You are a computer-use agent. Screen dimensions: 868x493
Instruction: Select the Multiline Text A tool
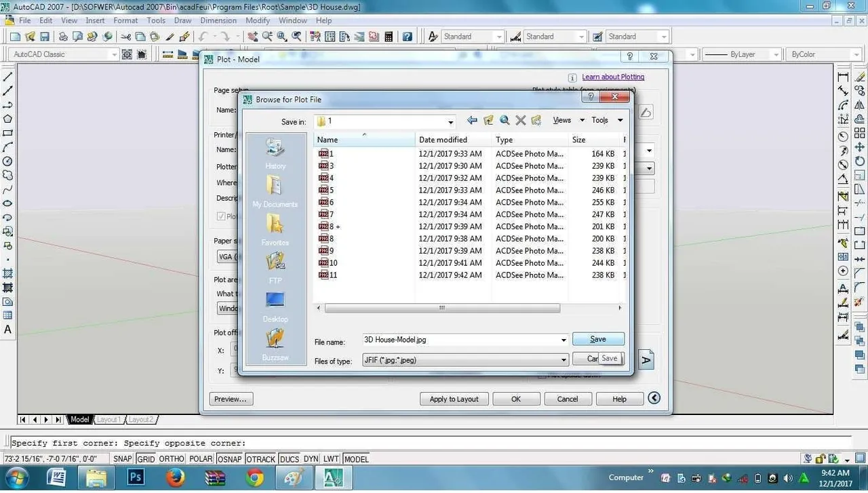(8, 330)
